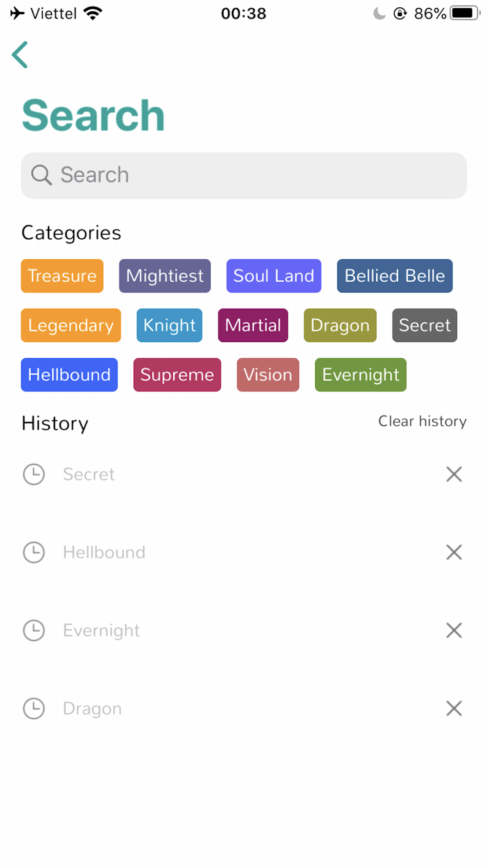
Task: Open the Bellied Belle category
Action: coord(395,276)
